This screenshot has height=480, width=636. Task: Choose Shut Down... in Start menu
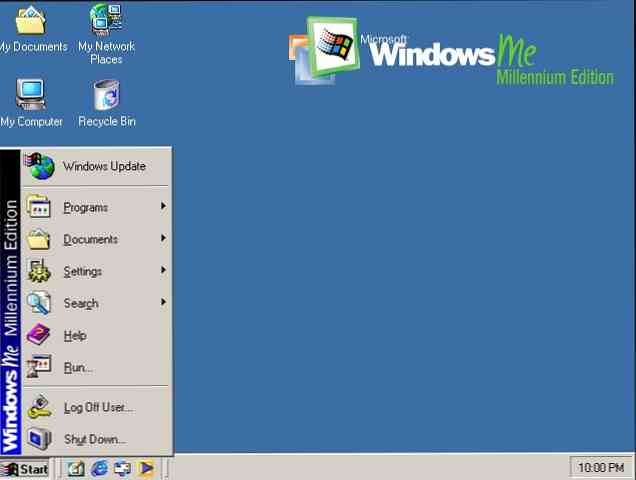coord(94,439)
